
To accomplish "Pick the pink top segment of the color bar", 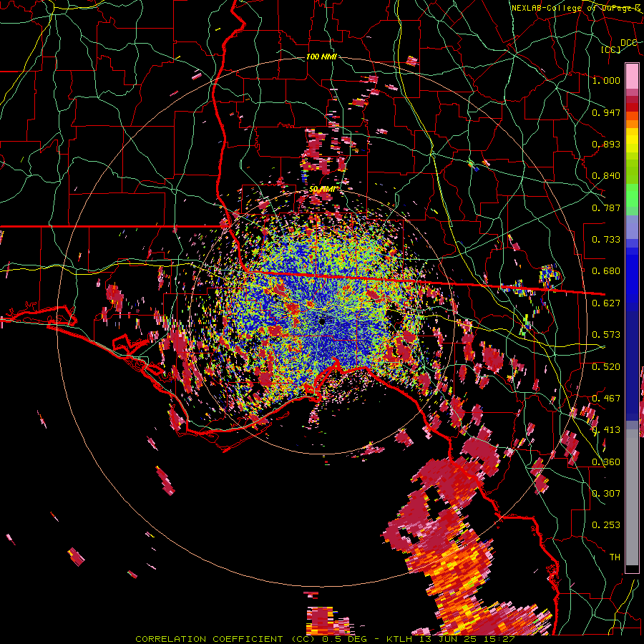I will tap(632, 77).
